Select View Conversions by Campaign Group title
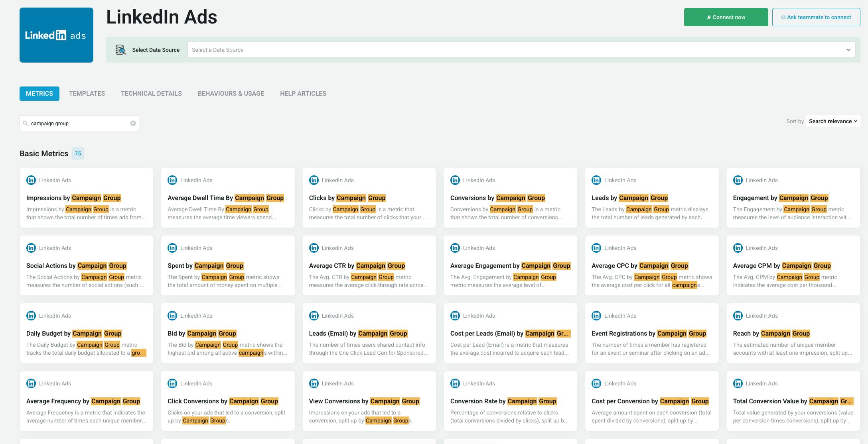Screen dimensions: 868x444 point(364,401)
